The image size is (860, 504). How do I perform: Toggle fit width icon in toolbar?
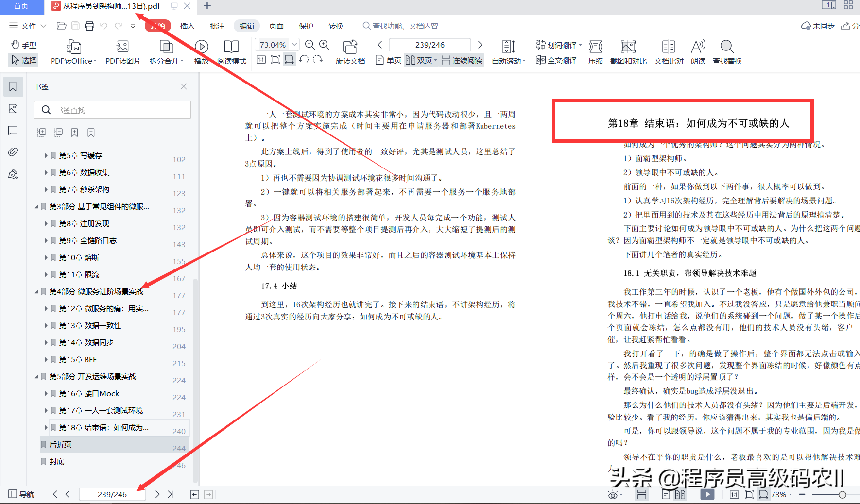coord(289,60)
